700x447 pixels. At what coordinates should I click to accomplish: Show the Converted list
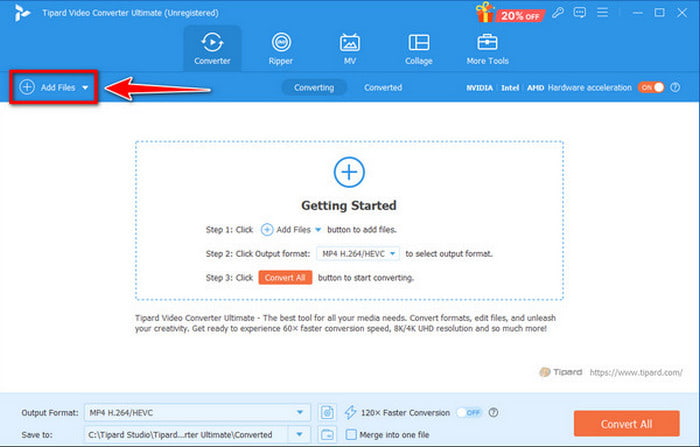[x=383, y=88]
